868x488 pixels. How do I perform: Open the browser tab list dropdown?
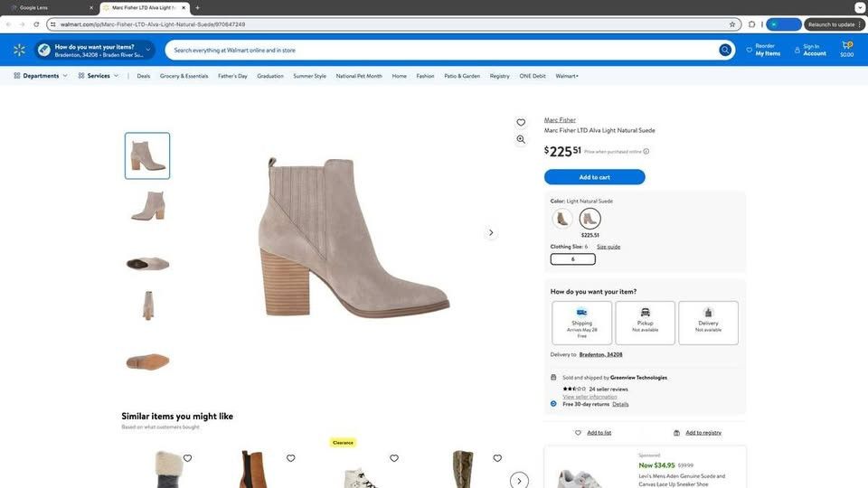tap(860, 8)
